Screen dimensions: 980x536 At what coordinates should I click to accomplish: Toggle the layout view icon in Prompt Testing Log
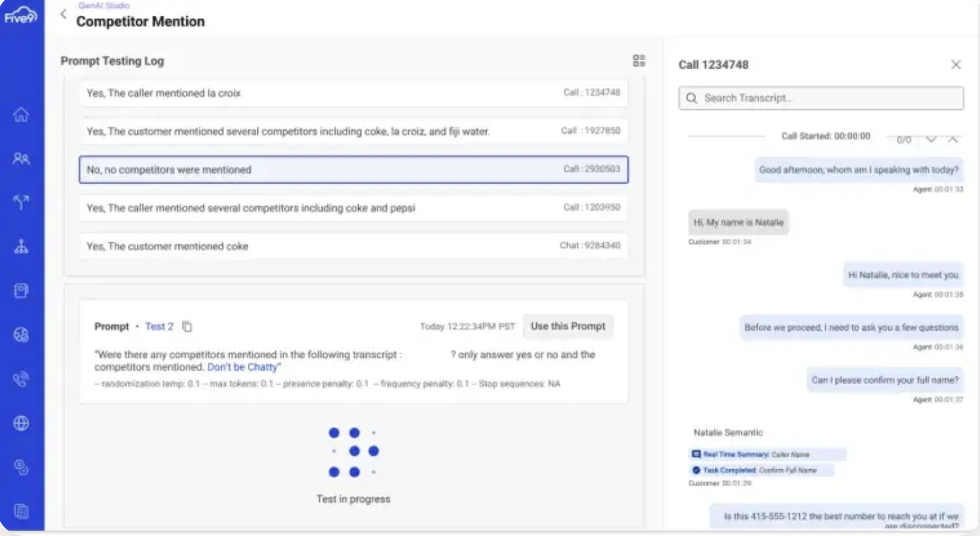click(639, 60)
